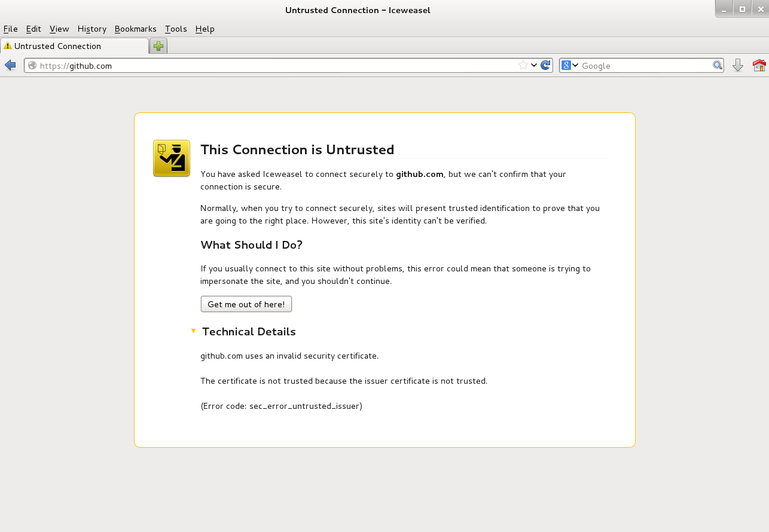Click the bold github.com text in the message
The width and height of the screenshot is (769, 532).
click(x=420, y=174)
